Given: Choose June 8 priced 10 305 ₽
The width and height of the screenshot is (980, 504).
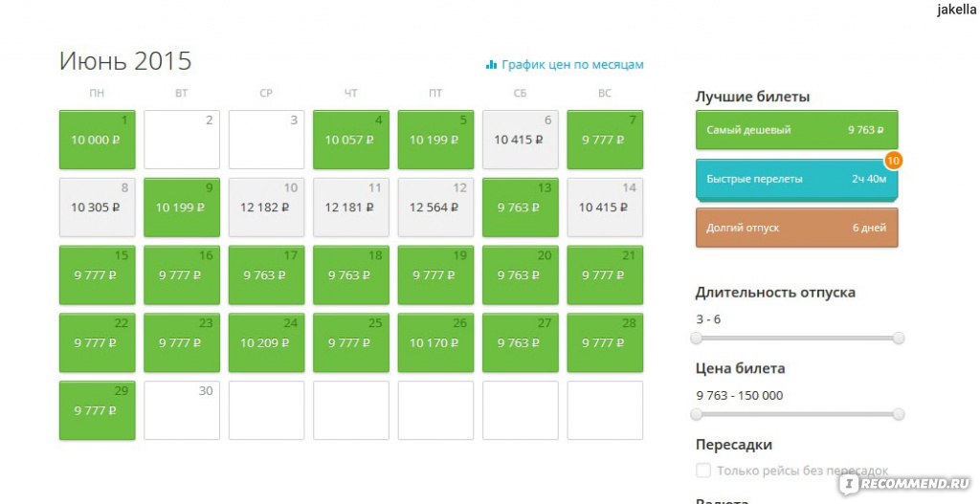Looking at the screenshot, I should point(97,208).
